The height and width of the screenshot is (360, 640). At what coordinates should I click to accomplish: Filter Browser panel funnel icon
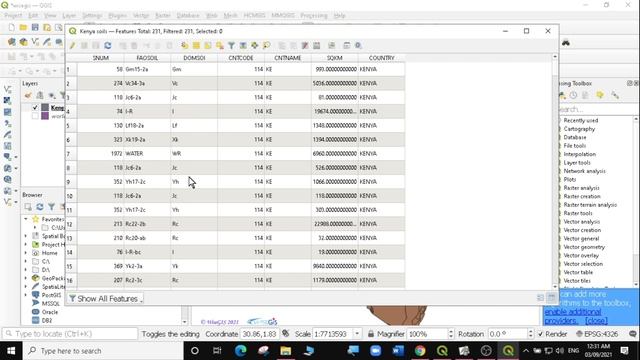pyautogui.click(x=51, y=207)
